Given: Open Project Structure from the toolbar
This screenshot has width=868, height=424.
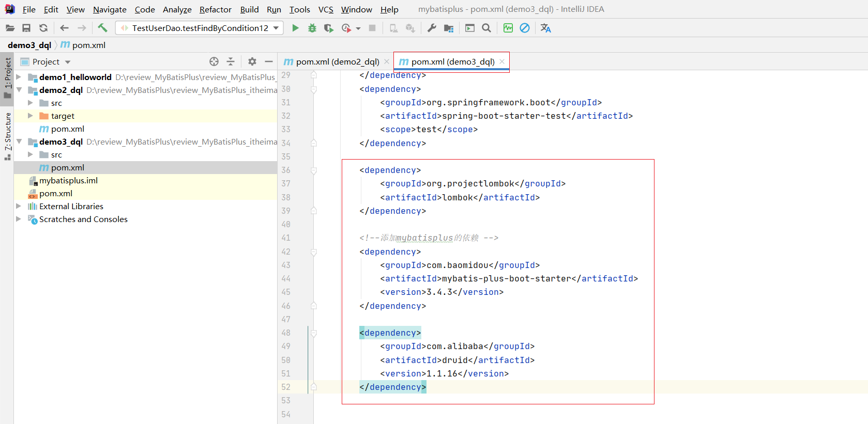Looking at the screenshot, I should (x=448, y=28).
